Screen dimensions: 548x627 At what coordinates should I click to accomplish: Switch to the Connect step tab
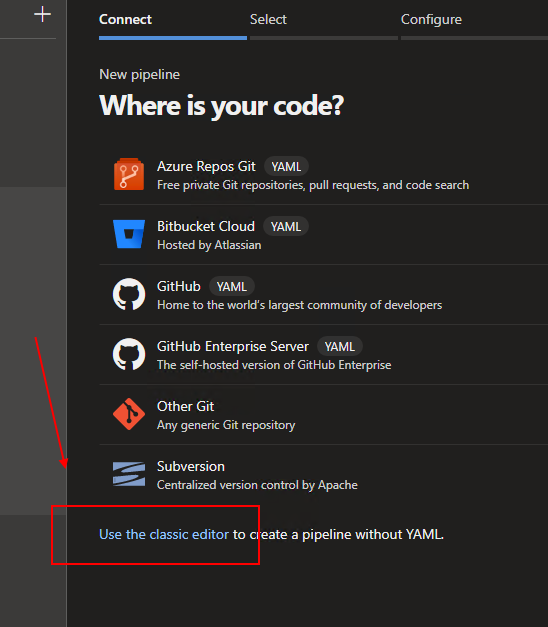click(x=125, y=19)
